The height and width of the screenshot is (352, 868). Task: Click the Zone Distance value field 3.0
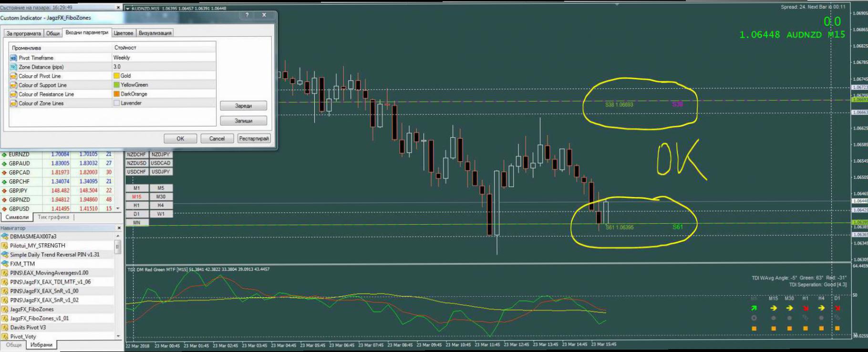[x=162, y=67]
